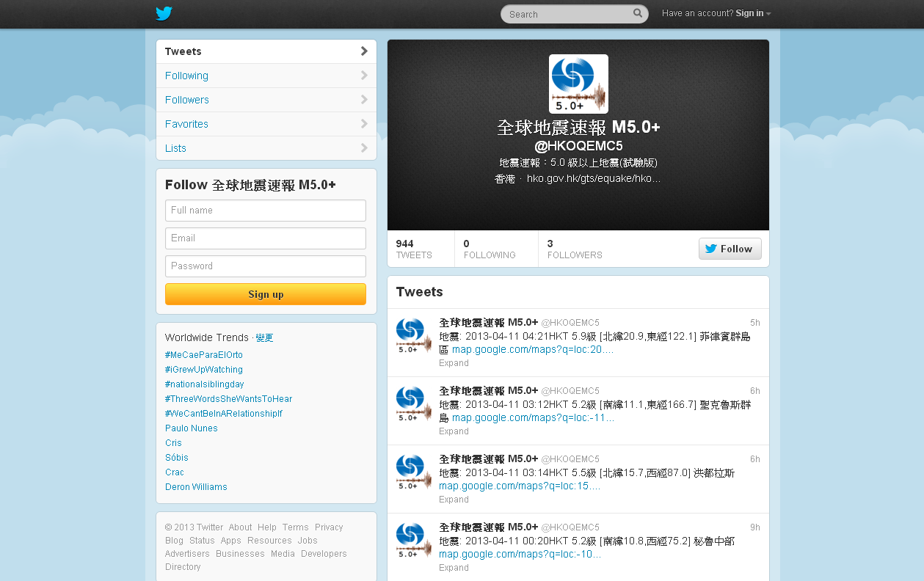Image resolution: width=924 pixels, height=581 pixels.
Task: Click the 變更 link next to Worldwide Trends
Action: pyautogui.click(x=264, y=338)
